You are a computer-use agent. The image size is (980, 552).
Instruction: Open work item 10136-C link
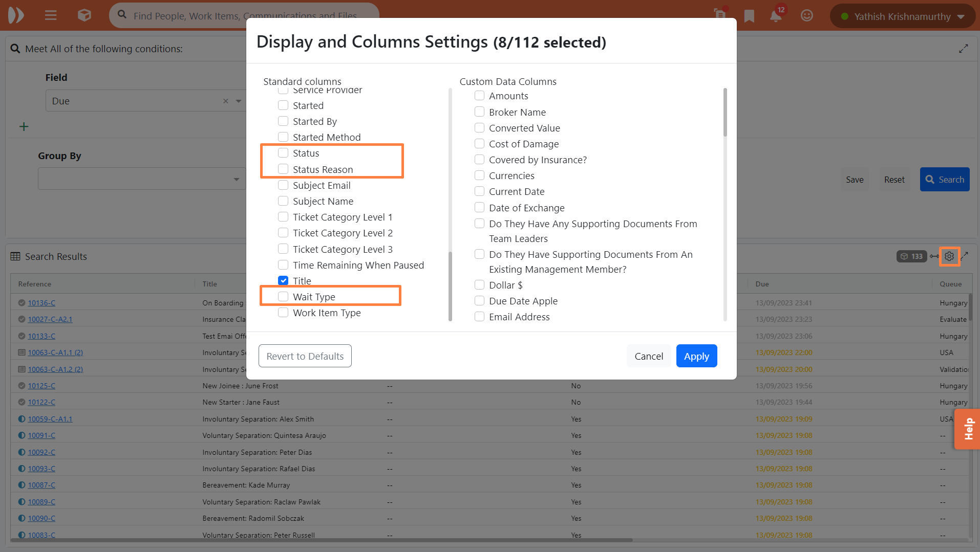click(x=41, y=303)
